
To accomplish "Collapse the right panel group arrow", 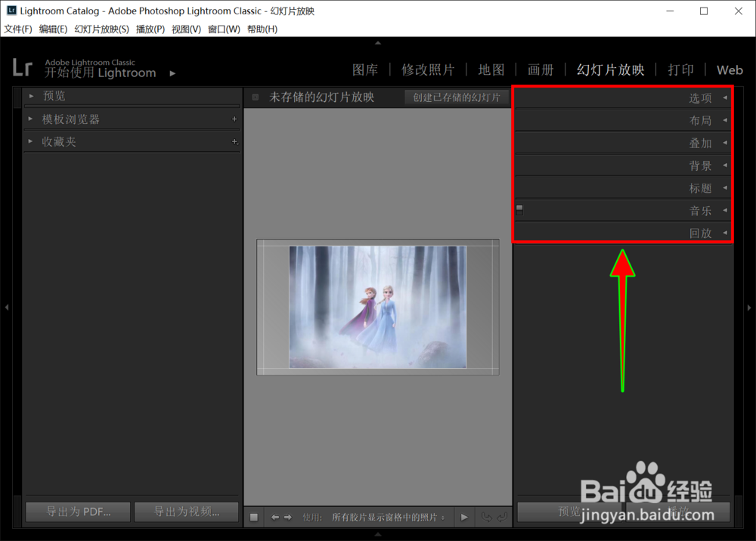I will point(749,308).
